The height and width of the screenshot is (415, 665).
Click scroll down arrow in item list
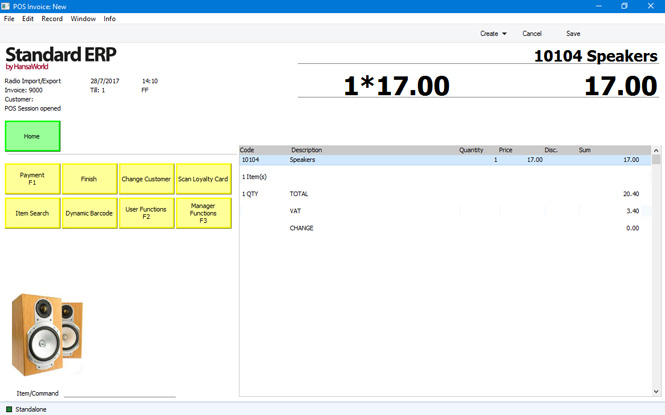(656, 392)
